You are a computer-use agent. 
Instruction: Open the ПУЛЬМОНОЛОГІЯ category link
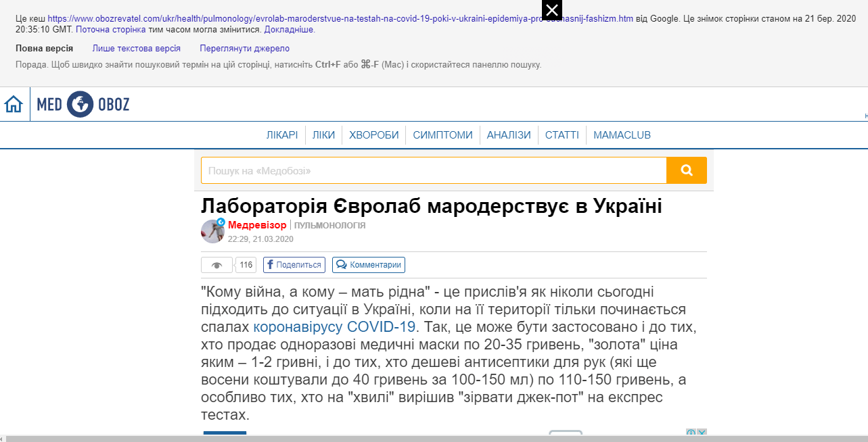coord(330,226)
